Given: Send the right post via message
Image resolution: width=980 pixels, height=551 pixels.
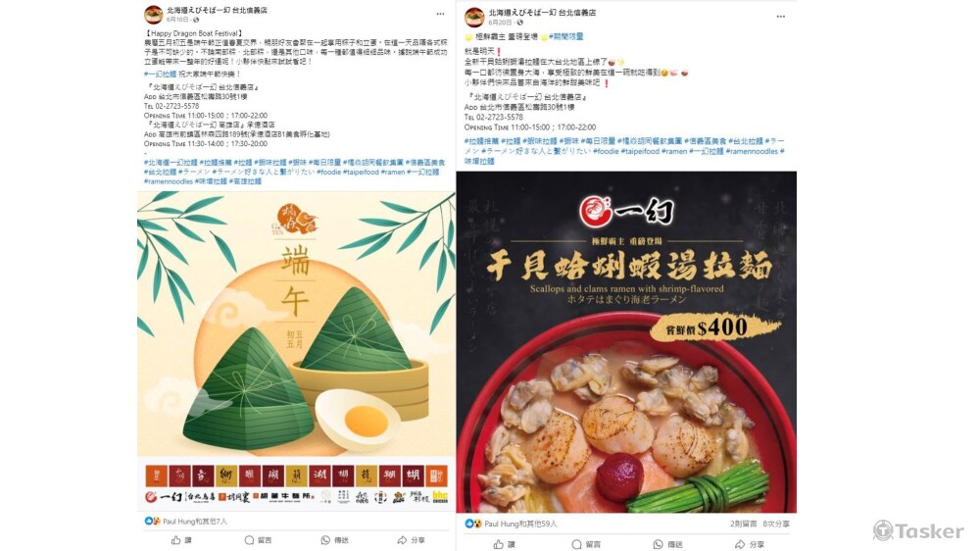Looking at the screenshot, I should click(667, 544).
